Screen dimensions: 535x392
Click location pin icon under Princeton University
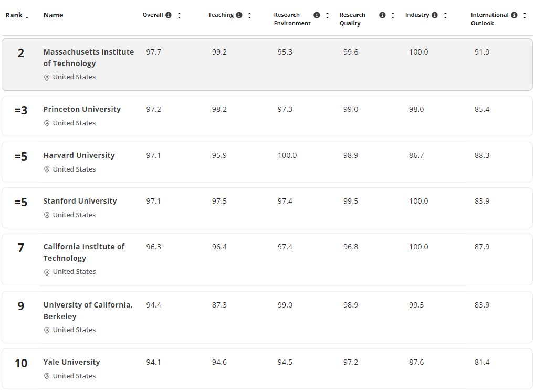coord(47,123)
